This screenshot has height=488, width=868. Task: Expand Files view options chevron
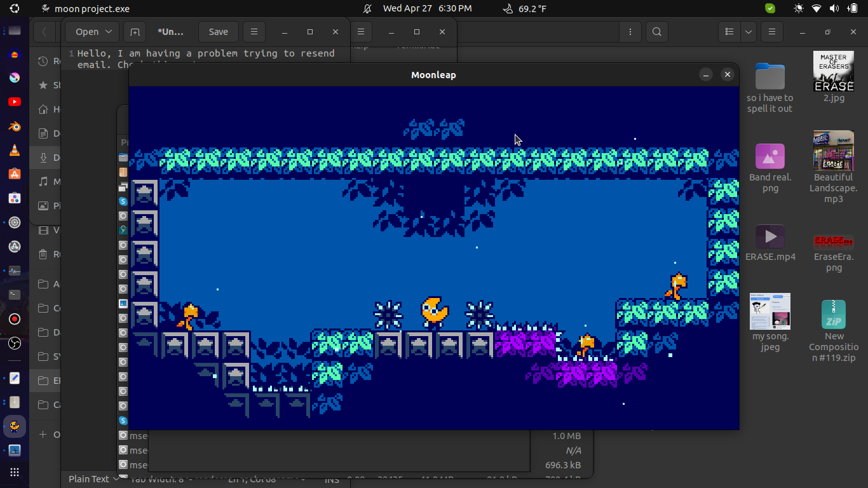(749, 32)
